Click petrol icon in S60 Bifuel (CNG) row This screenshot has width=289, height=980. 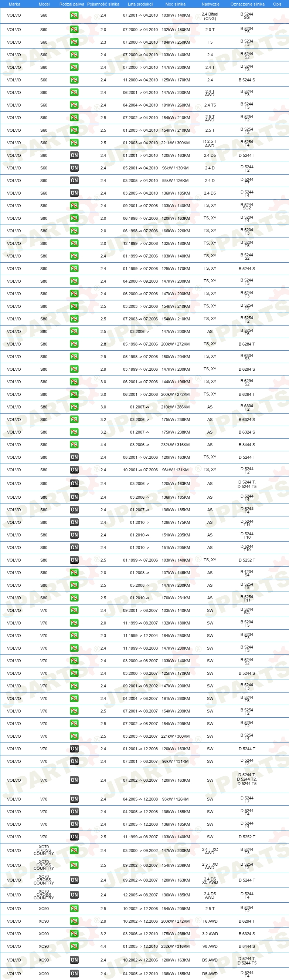[74, 16]
